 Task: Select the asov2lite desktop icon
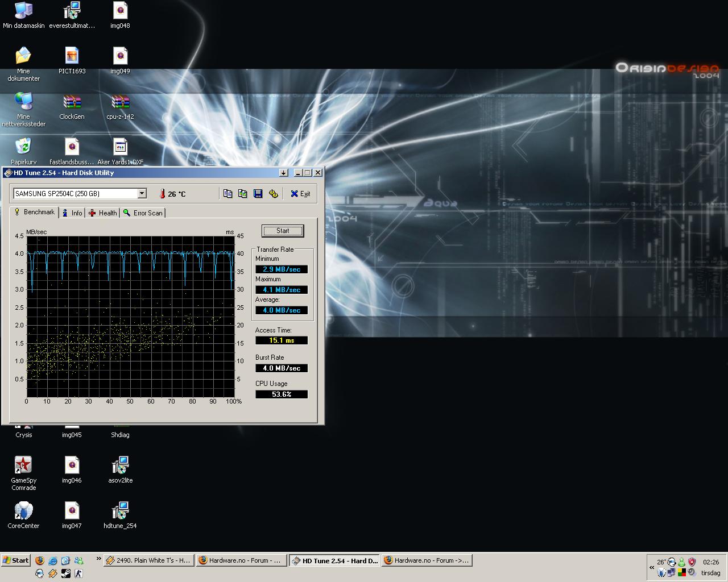coord(120,469)
